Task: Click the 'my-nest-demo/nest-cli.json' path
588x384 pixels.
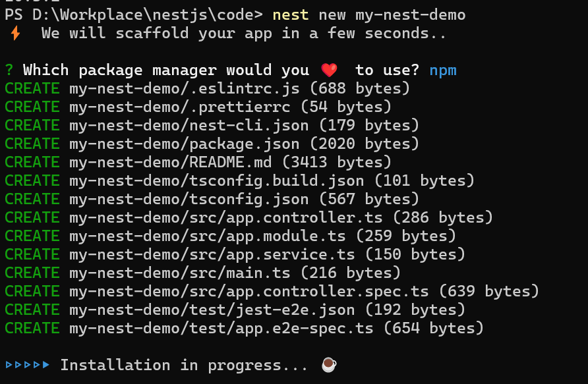Action: [x=189, y=126]
